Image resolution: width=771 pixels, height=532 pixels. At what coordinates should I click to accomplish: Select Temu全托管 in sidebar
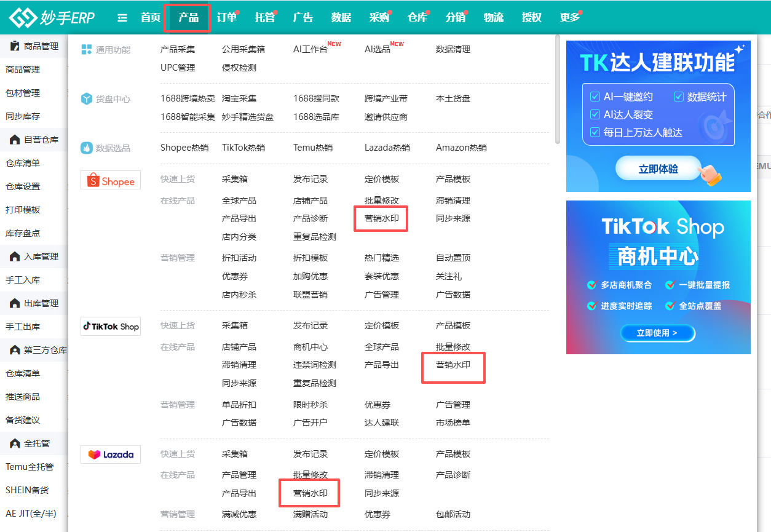pos(30,467)
